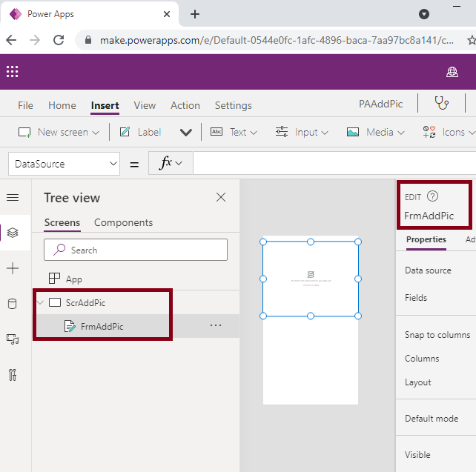Collapse the ScrAddPic tree node
This screenshot has width=476, height=472.
(40, 302)
